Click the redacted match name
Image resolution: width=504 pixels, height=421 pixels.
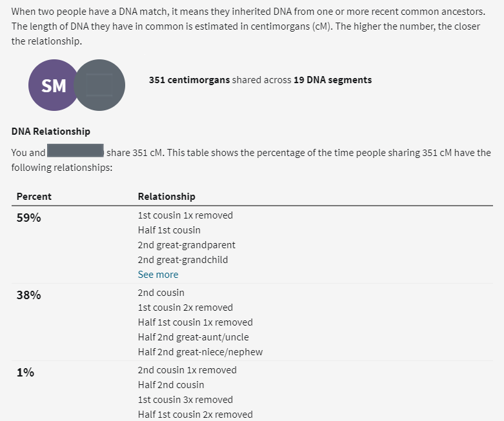tap(76, 151)
